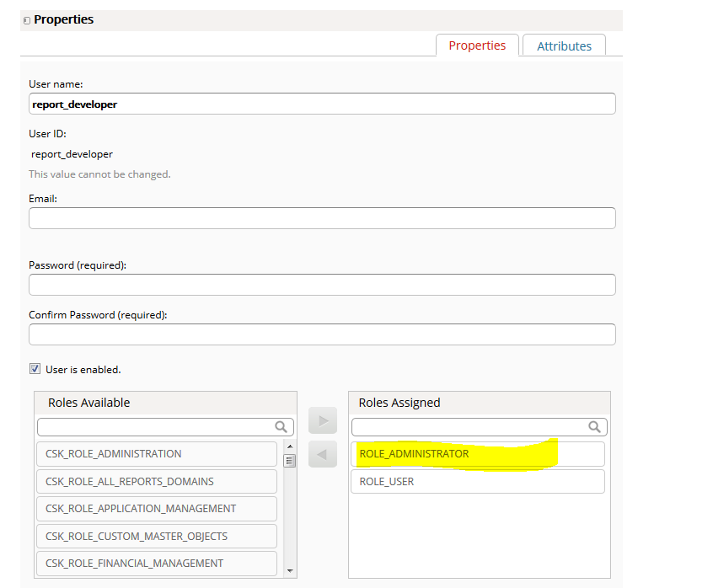Choose CSK_ROLE_APPLICATION_MANAGEMENT from the list
The height and width of the screenshot is (588, 713).
[157, 508]
